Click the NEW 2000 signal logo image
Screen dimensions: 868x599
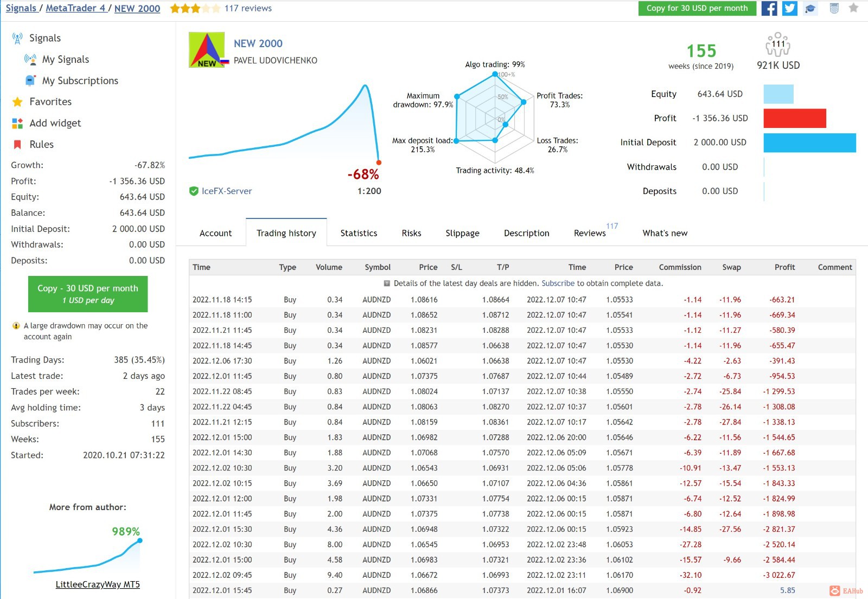[207, 50]
